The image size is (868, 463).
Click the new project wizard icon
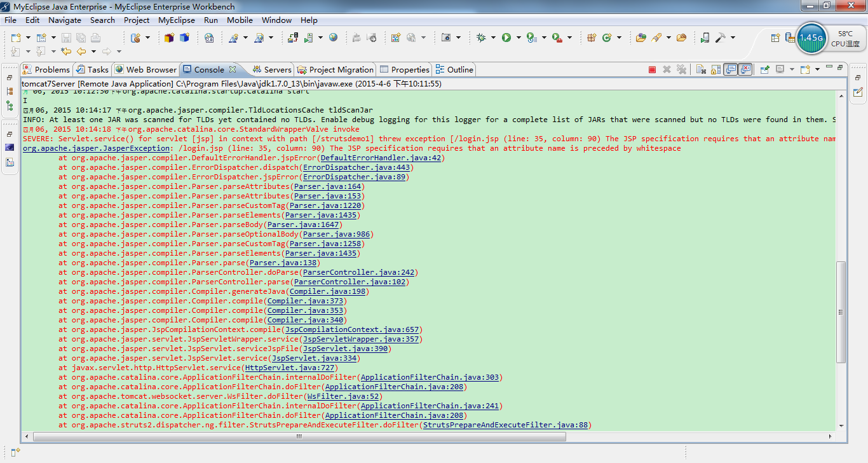(41, 38)
